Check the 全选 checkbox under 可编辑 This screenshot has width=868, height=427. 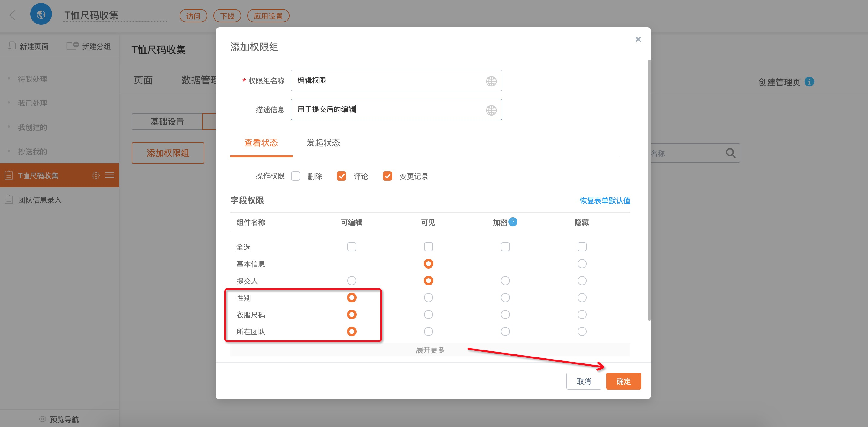tap(351, 246)
